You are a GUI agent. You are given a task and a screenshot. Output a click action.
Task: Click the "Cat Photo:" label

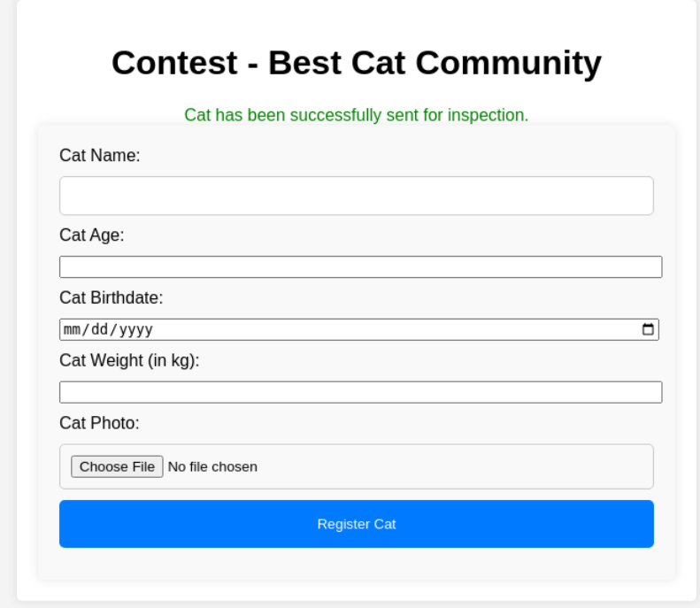click(x=99, y=423)
